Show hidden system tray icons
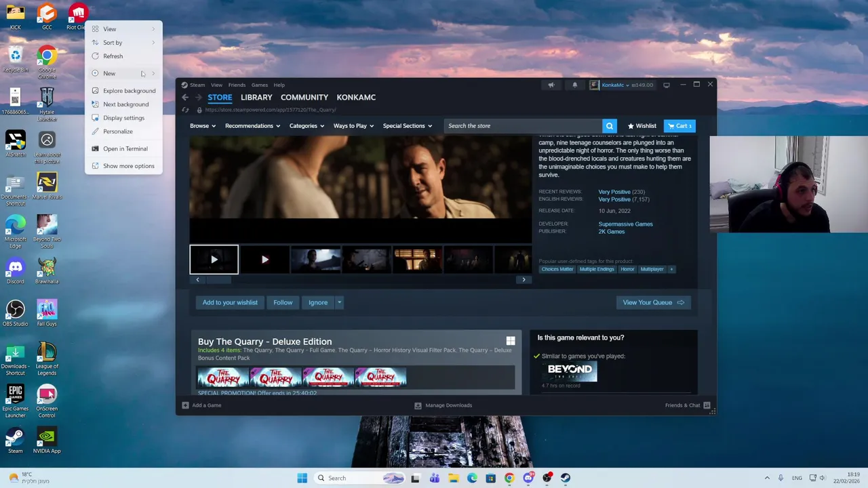This screenshot has width=868, height=488. [x=767, y=478]
